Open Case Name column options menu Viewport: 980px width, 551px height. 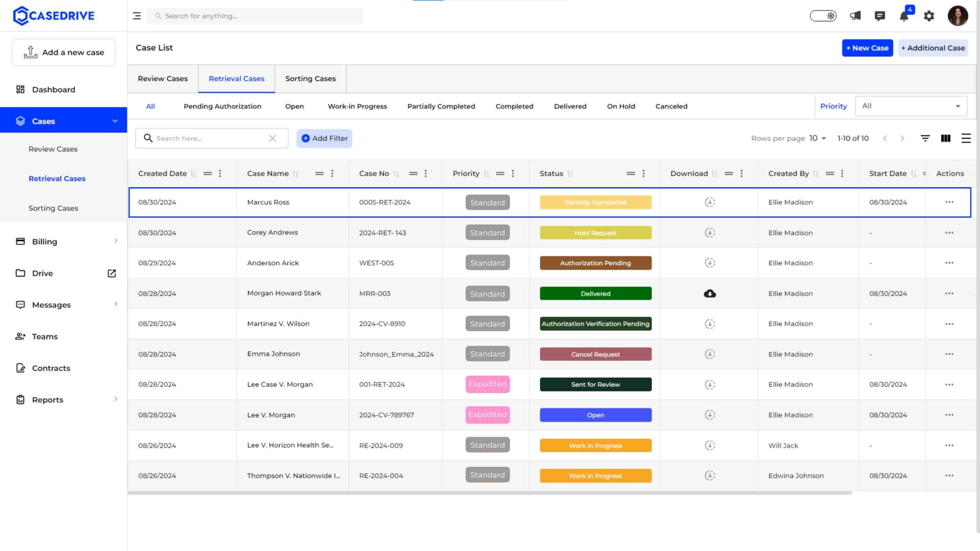click(x=332, y=173)
